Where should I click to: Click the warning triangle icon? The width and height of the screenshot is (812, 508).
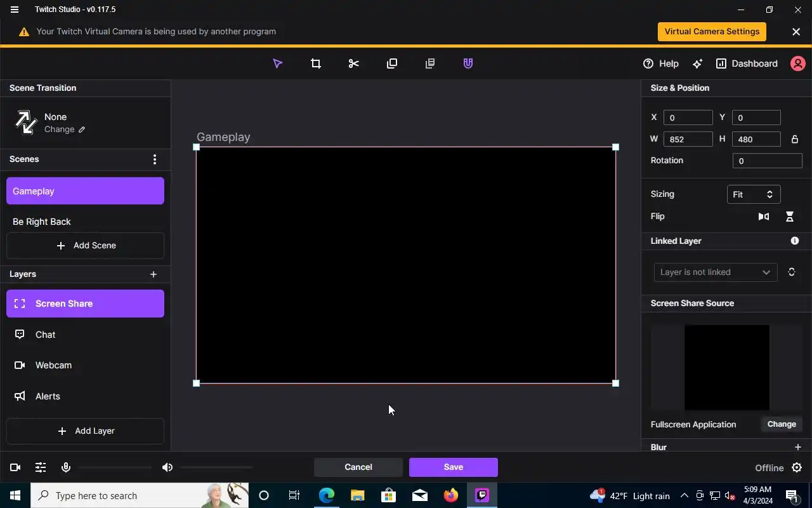(x=24, y=32)
